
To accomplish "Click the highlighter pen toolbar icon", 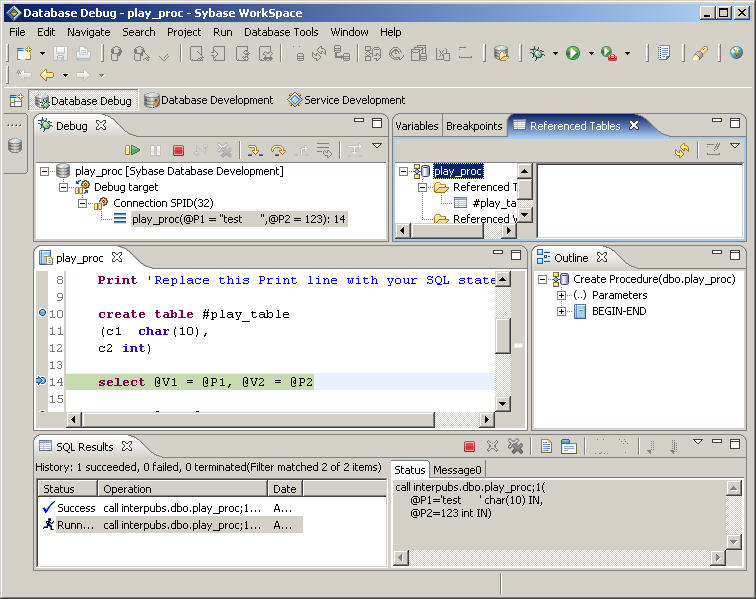I will pos(700,53).
